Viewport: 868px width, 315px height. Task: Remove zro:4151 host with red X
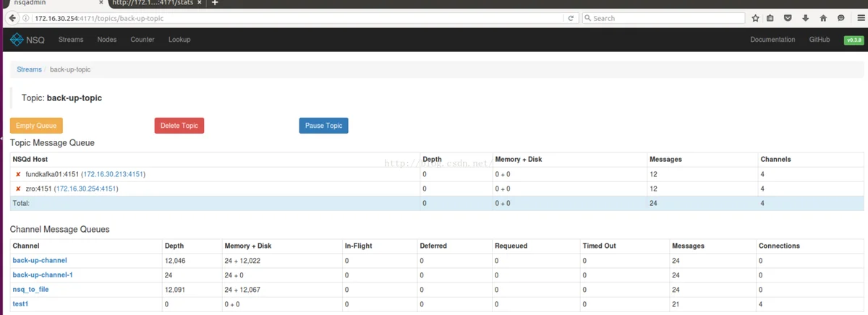[x=18, y=189]
